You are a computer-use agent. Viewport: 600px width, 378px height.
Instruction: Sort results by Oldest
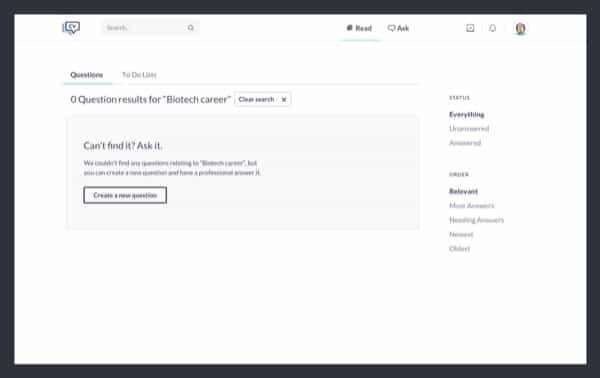tap(460, 249)
